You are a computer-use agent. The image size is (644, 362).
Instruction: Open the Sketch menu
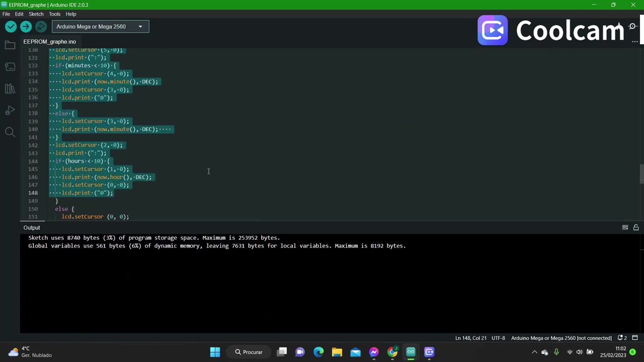point(36,14)
